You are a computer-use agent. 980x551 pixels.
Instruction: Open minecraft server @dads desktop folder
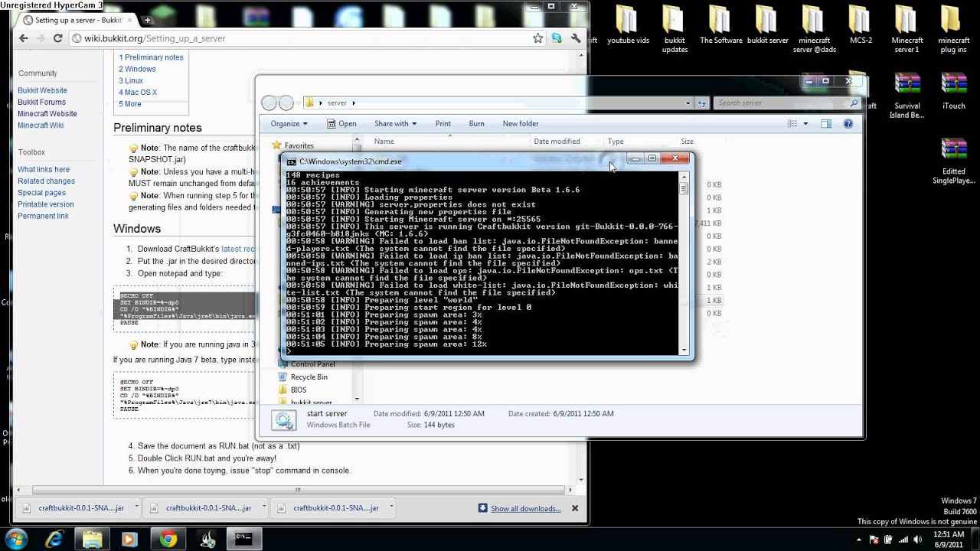[814, 29]
